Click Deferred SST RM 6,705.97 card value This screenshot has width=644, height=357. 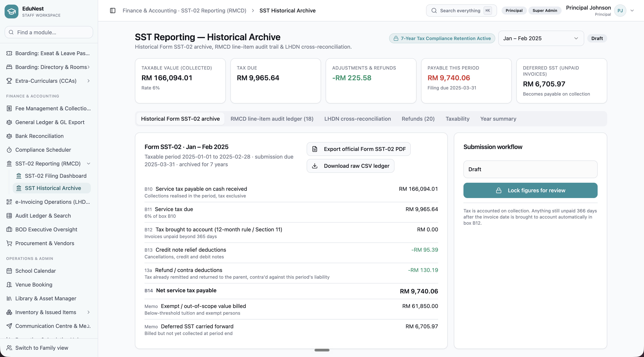(544, 84)
